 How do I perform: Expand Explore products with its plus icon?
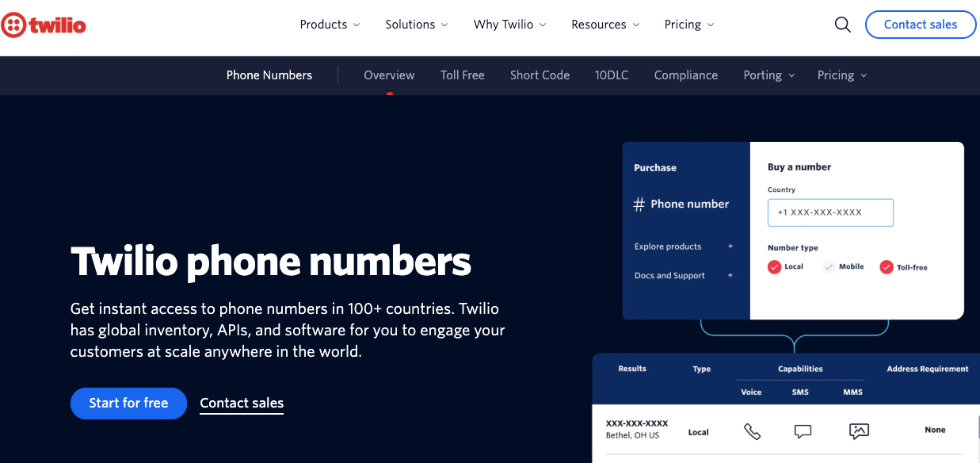[x=730, y=247]
